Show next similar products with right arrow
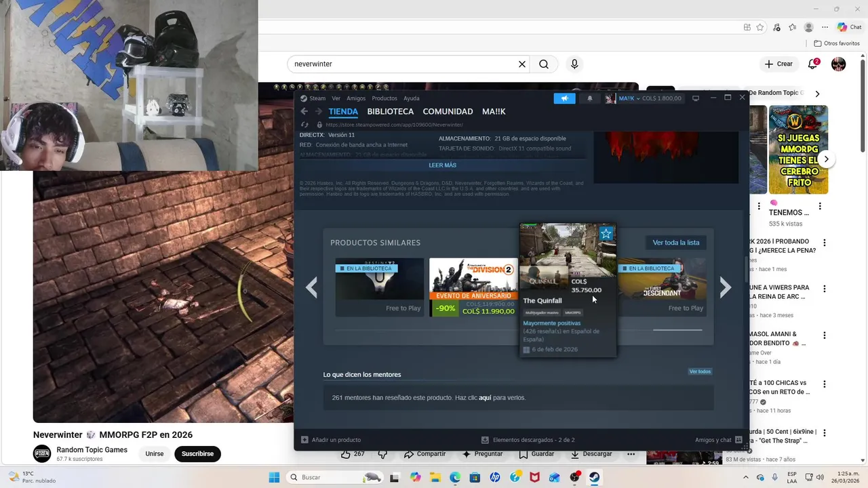 point(725,287)
